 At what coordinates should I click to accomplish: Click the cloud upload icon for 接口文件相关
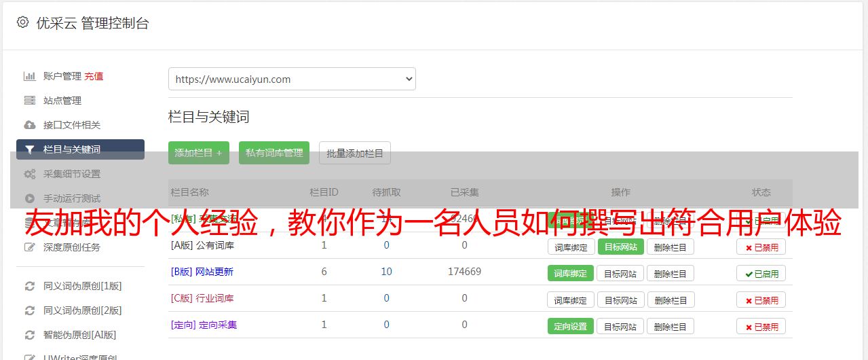29,125
